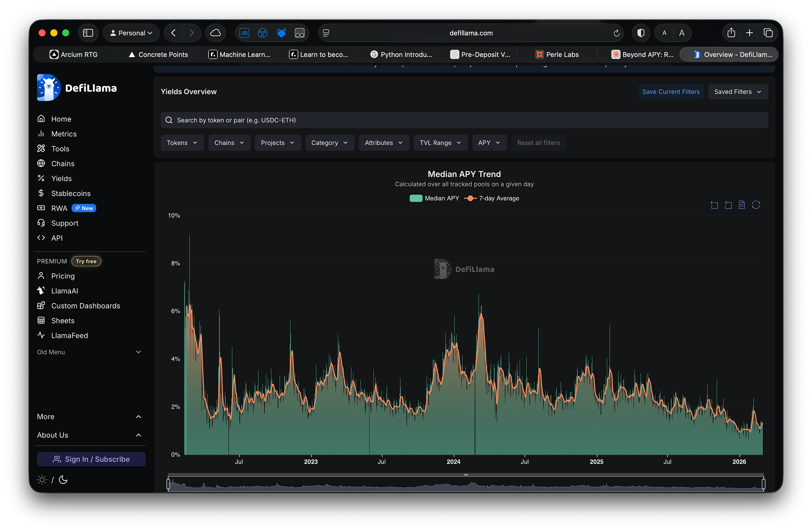This screenshot has height=531, width=812.
Task: Click the LlamaAI sparkle icon
Action: [x=41, y=291]
